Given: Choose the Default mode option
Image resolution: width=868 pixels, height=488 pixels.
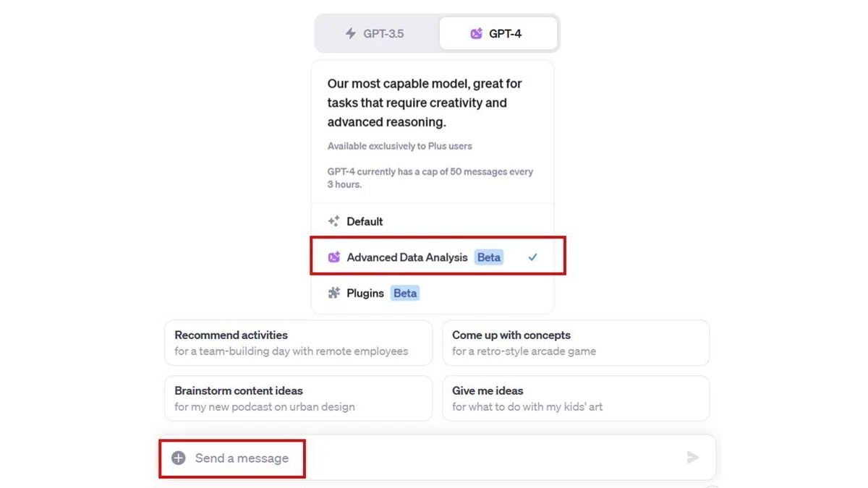Looking at the screenshot, I should coord(433,221).
